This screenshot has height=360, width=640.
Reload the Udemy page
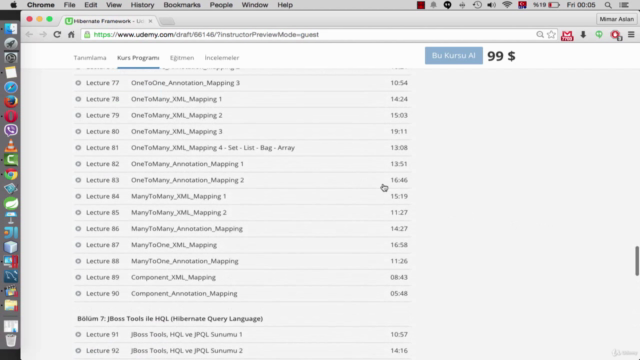pos(57,35)
